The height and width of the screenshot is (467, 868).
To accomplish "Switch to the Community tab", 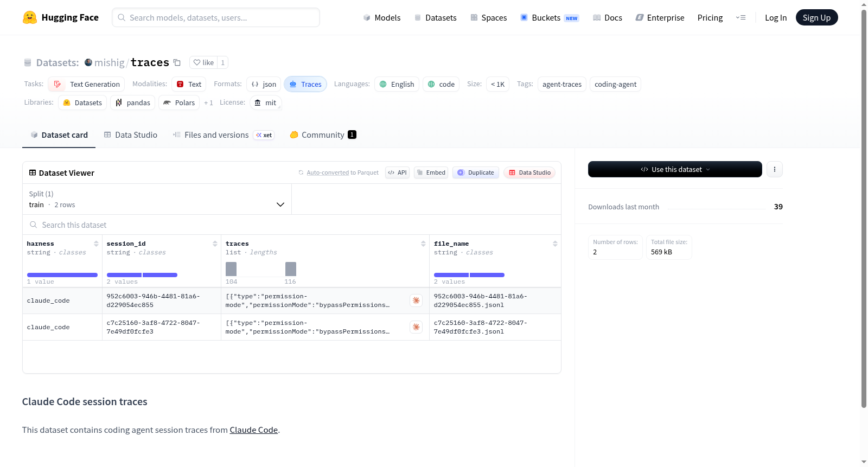I will [x=323, y=135].
